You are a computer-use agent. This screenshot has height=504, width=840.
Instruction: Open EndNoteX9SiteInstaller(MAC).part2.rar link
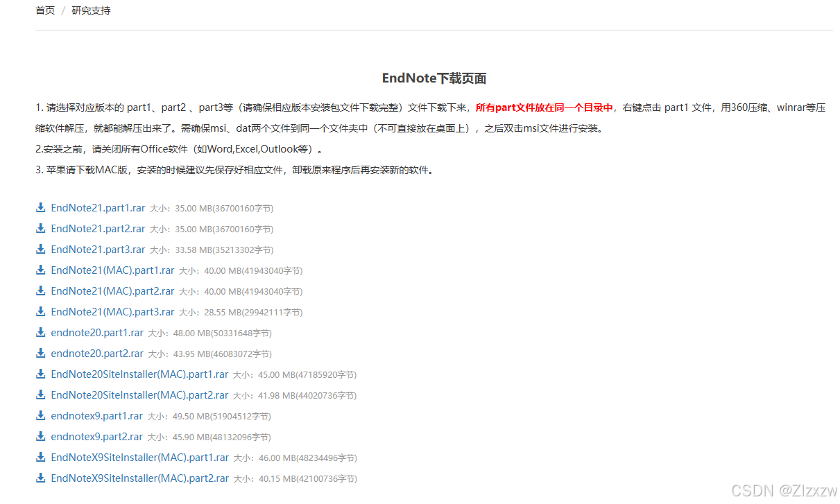coord(139,478)
